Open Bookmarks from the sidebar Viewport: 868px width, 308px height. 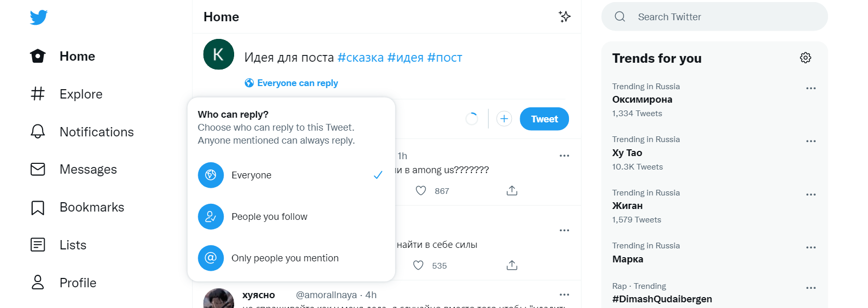point(91,207)
